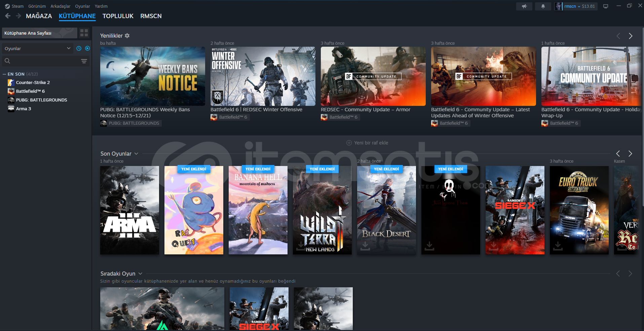Open advanced filter options icon
Image resolution: width=644 pixels, height=331 pixels.
(x=84, y=61)
